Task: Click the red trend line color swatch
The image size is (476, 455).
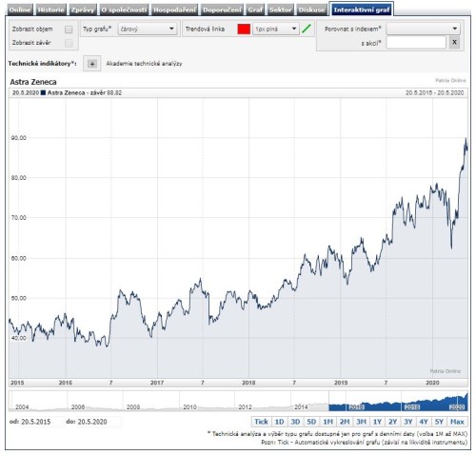Action: [244, 30]
